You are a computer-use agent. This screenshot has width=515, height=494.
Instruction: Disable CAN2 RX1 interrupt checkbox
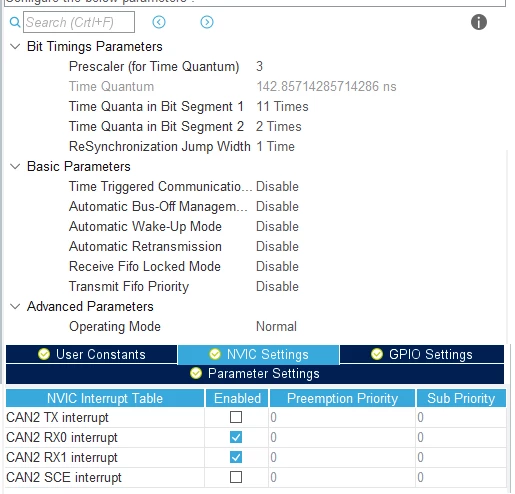[x=236, y=457]
